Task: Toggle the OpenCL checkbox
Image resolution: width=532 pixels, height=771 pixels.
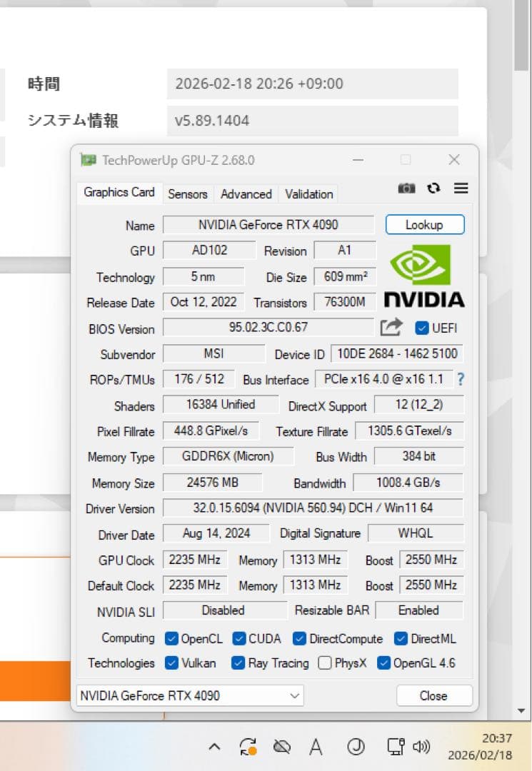Action: click(x=171, y=639)
